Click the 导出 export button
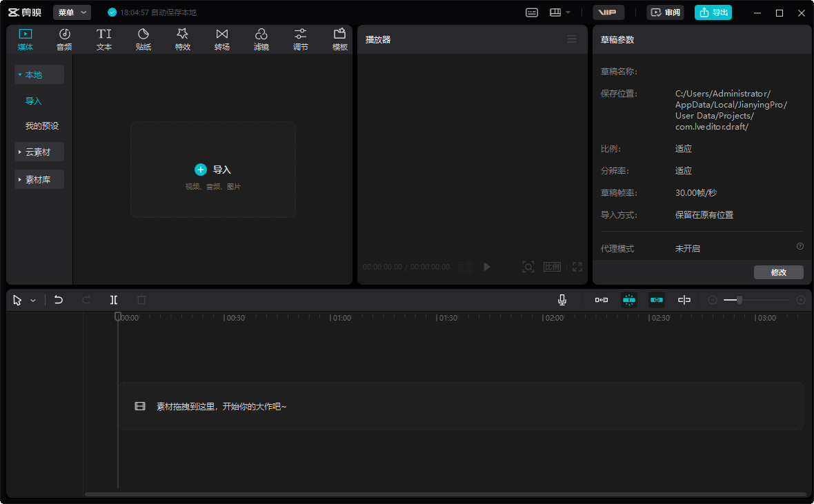Image resolution: width=814 pixels, height=504 pixels. (713, 12)
